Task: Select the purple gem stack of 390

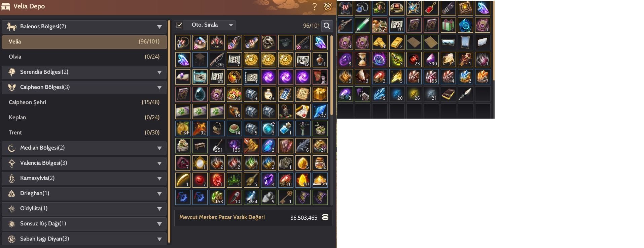Action: click(x=431, y=59)
